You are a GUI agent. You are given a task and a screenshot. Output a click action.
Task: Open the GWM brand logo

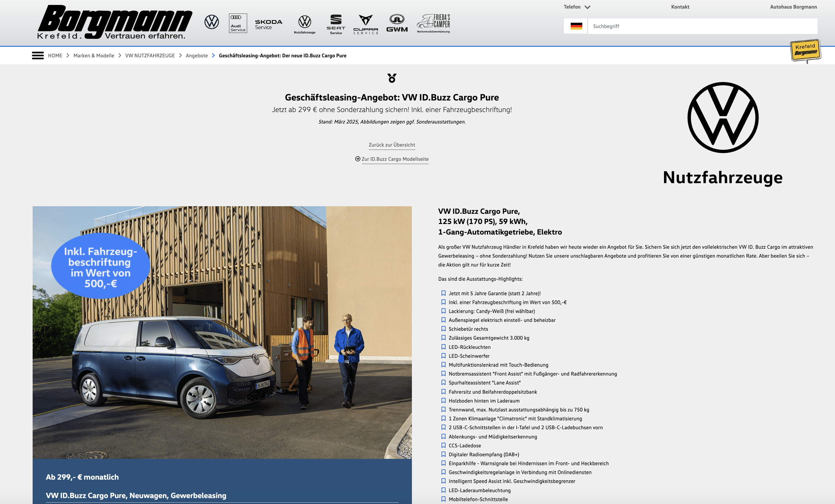pos(397,23)
